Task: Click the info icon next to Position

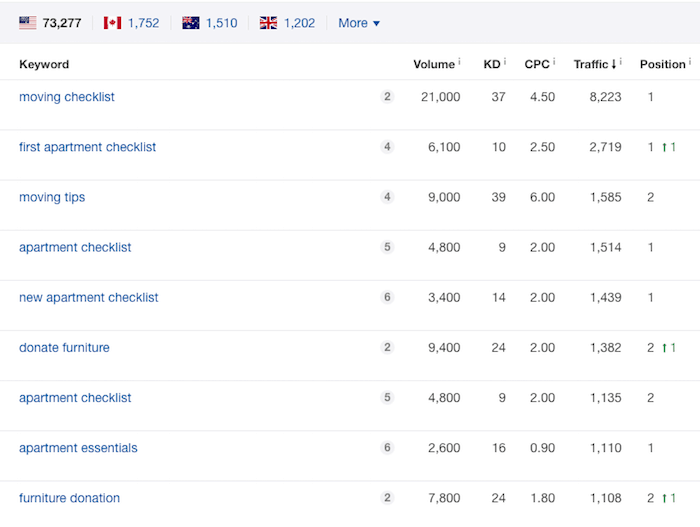Action: click(690, 62)
